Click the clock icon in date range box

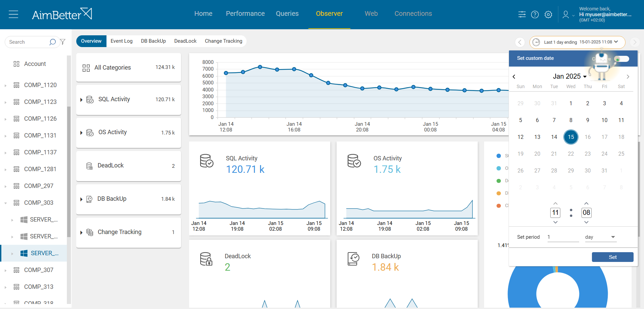coord(536,42)
